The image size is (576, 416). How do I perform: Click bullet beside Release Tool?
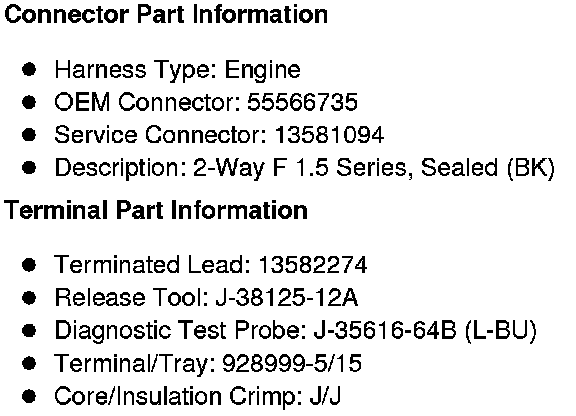29,298
